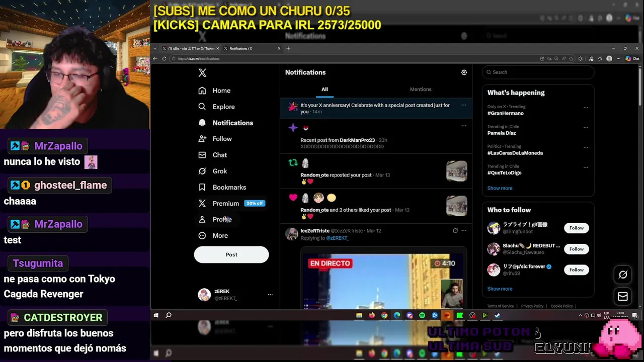
Task: Open post thumbnail in repost notification
Action: [456, 171]
